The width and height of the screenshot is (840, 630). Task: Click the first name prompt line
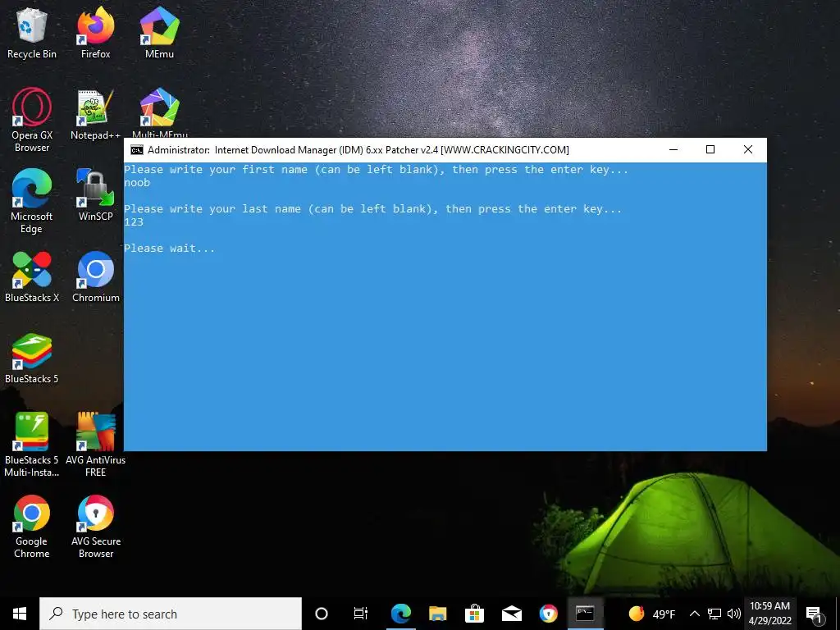click(376, 170)
